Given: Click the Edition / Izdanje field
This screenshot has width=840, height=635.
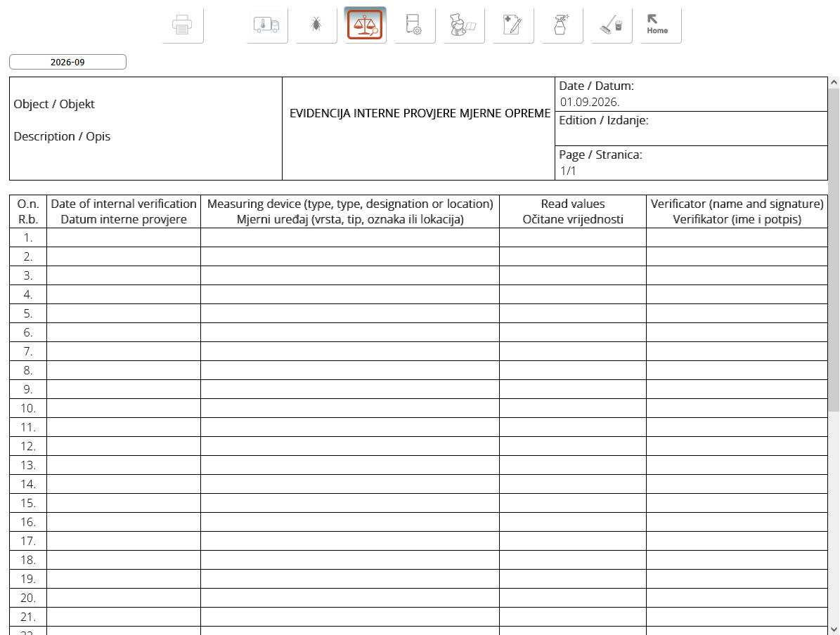Looking at the screenshot, I should coord(691,129).
